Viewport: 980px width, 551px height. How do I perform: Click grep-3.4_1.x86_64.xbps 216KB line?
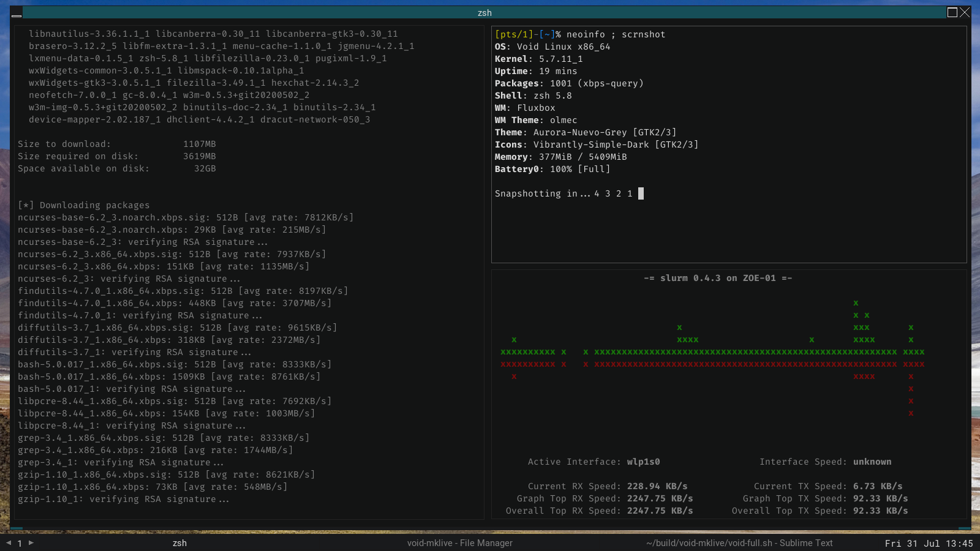pos(156,450)
